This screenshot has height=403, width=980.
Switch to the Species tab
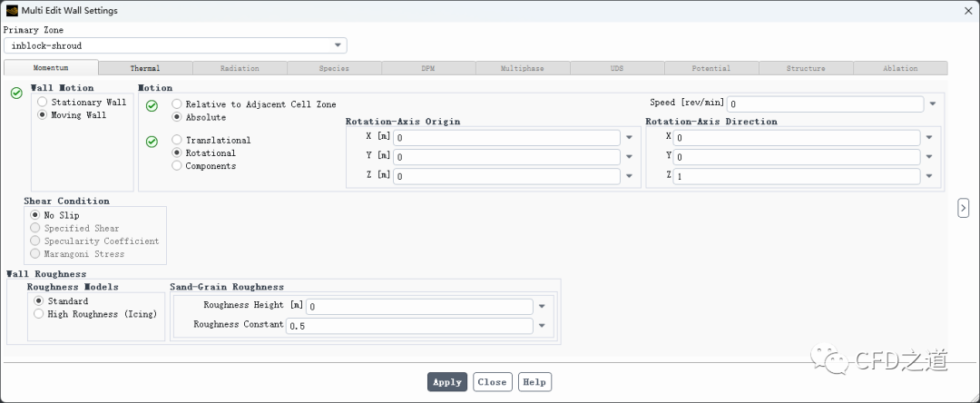[334, 68]
